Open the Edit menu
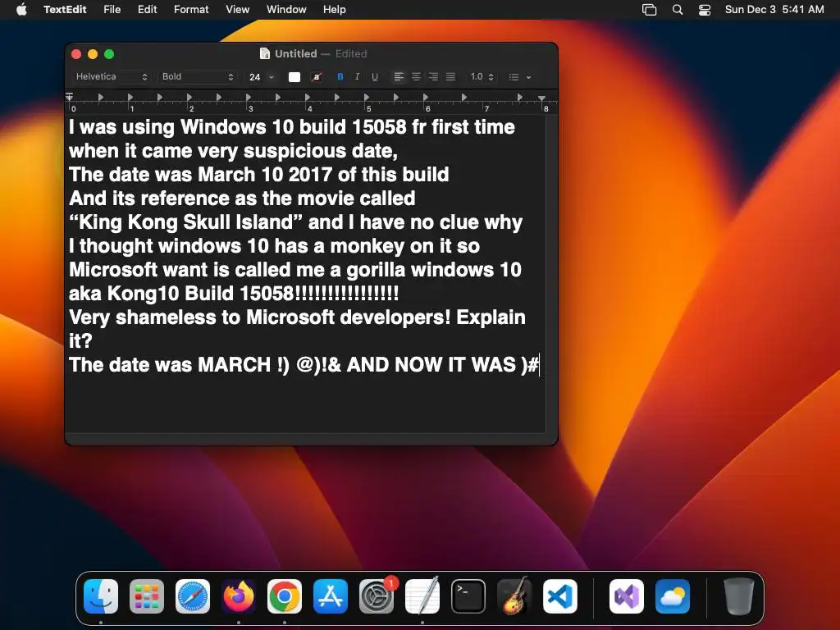Viewport: 840px width, 630px height. coord(148,10)
